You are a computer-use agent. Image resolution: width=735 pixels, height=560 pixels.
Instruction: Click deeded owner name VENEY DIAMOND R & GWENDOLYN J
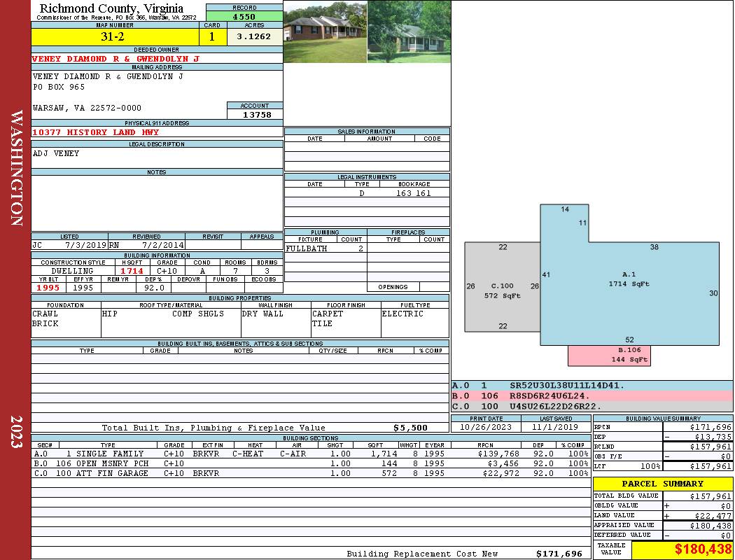[x=115, y=59]
